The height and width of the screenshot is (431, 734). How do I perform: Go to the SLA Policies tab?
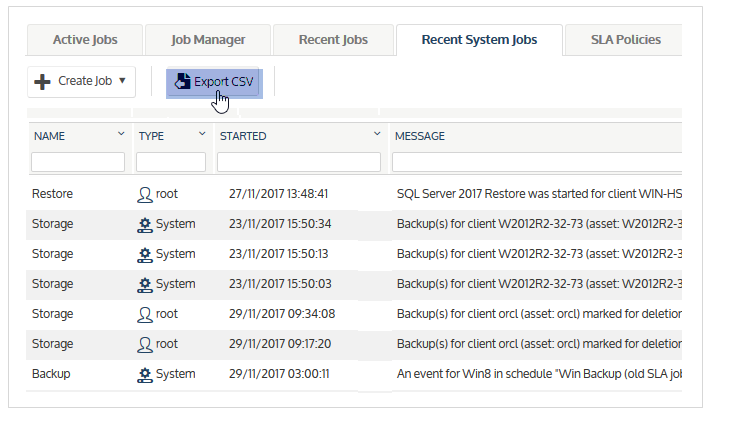click(625, 40)
